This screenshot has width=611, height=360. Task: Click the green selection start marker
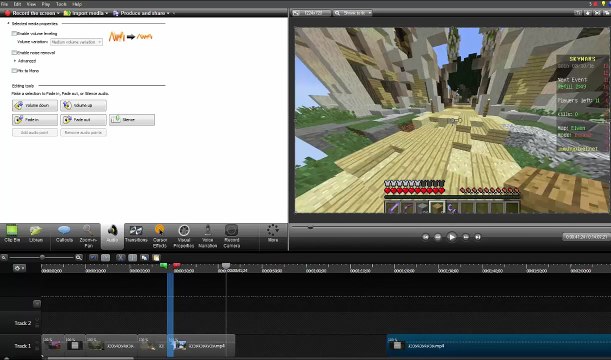[x=164, y=266]
